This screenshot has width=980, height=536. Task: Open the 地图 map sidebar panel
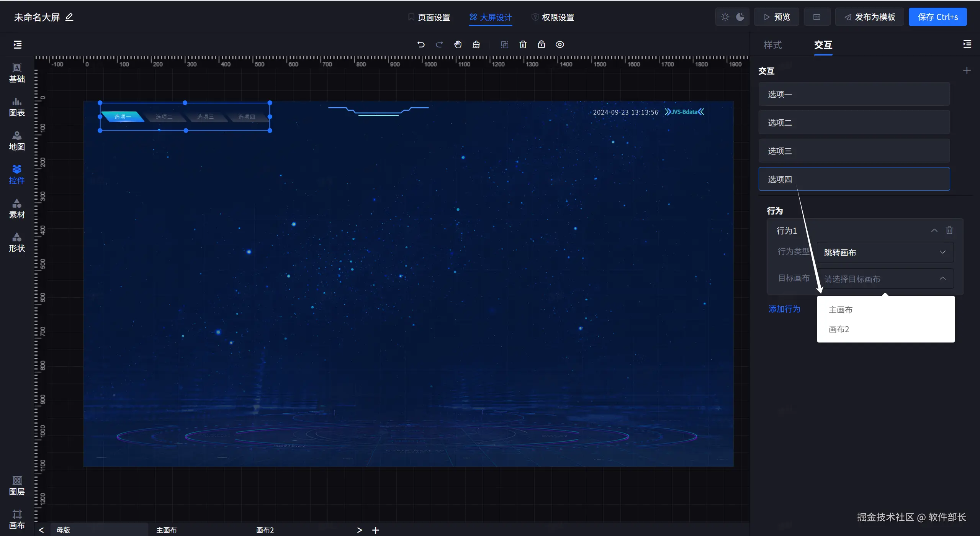click(x=17, y=141)
